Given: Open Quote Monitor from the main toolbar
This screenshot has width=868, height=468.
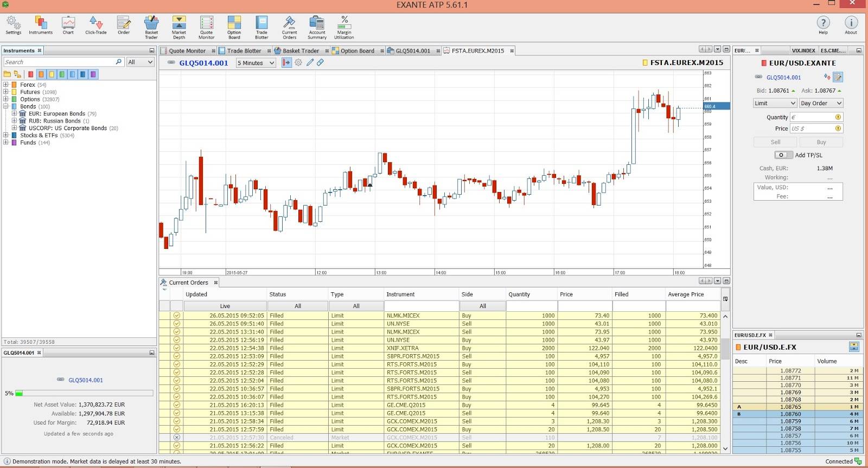Looking at the screenshot, I should [207, 27].
